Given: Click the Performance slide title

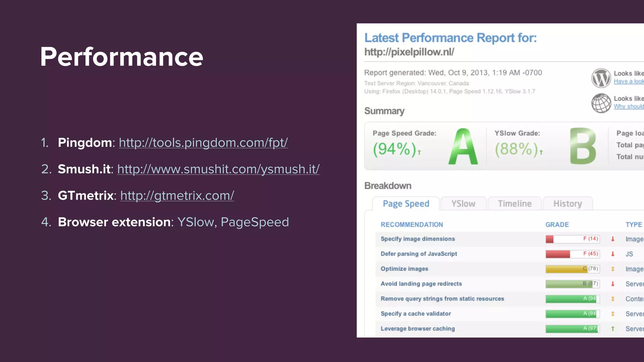Looking at the screenshot, I should click(122, 57).
